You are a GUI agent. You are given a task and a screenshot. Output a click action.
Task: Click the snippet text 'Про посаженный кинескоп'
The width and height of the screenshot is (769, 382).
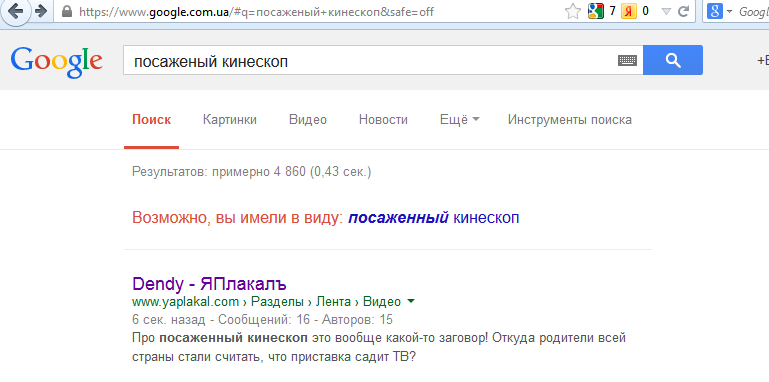coord(220,338)
